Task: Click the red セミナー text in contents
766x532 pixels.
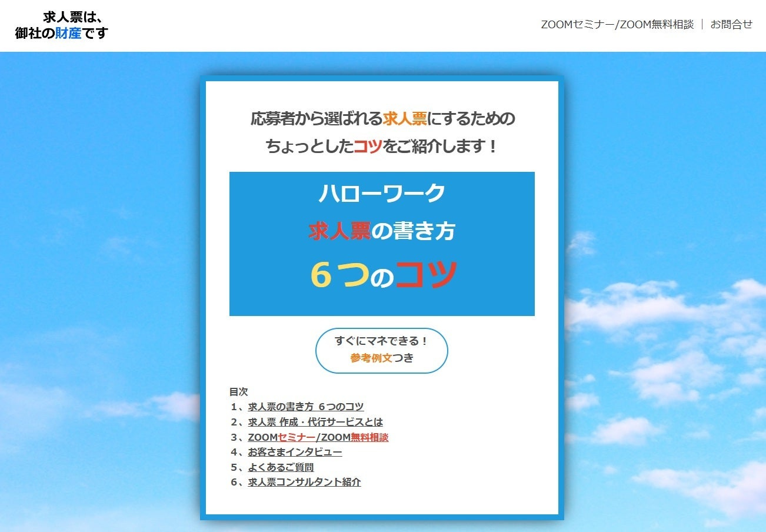Action: click(297, 437)
